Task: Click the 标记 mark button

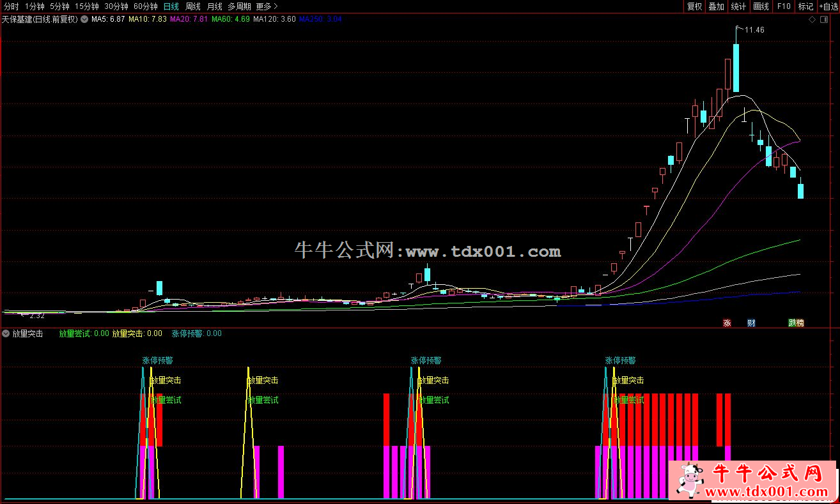Action: click(x=805, y=6)
